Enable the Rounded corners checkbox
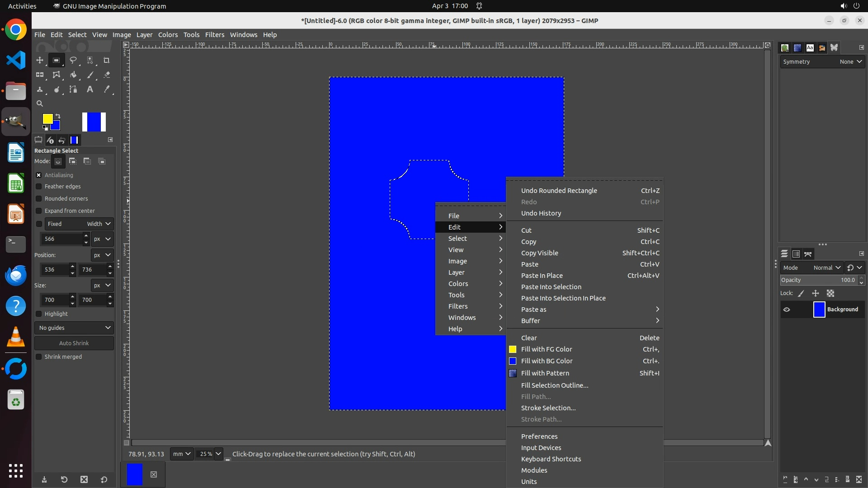The height and width of the screenshot is (488, 868). point(39,199)
